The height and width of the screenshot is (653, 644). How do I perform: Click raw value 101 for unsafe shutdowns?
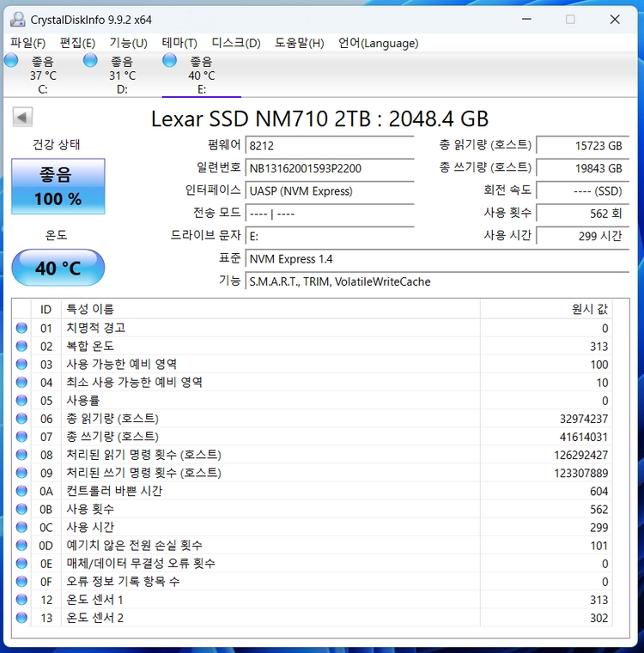point(599,546)
